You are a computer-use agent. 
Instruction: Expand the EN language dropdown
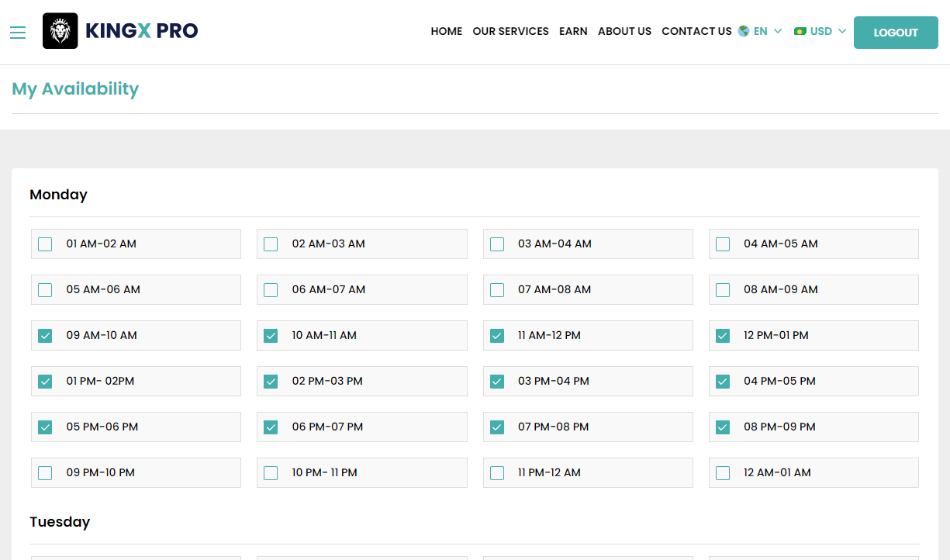(769, 31)
